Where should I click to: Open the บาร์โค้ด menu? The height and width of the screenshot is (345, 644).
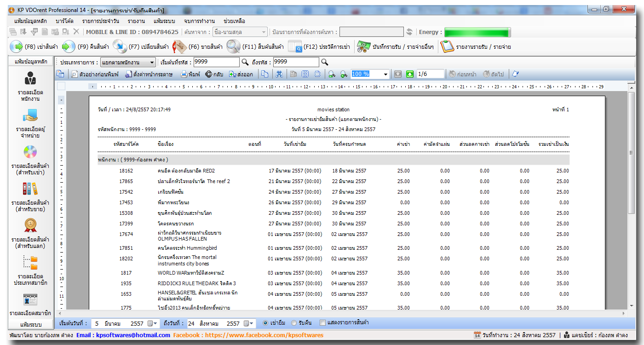point(64,21)
